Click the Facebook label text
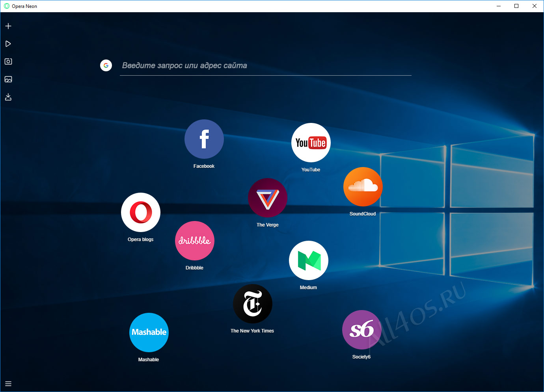 point(204,166)
